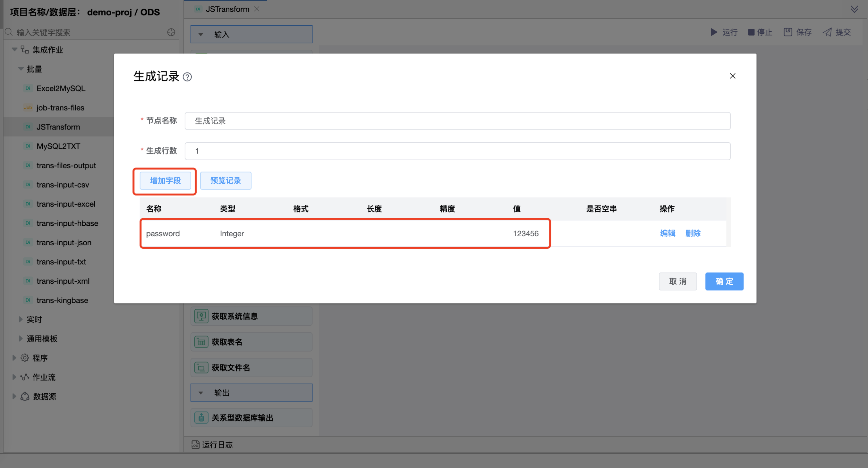Screen dimensions: 868x468
Task: Click the 获取表名 table icon
Action: [201, 342]
